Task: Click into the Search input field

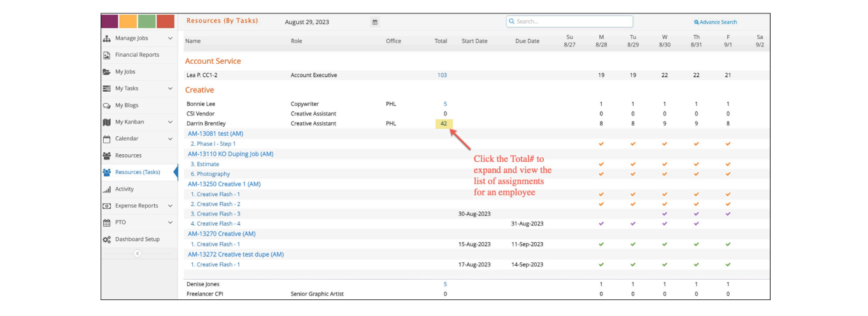Action: 570,22
